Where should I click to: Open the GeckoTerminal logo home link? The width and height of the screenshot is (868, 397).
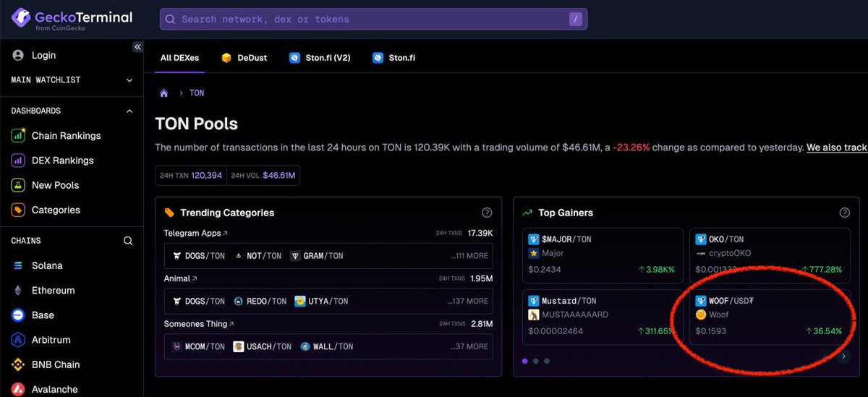tap(72, 19)
